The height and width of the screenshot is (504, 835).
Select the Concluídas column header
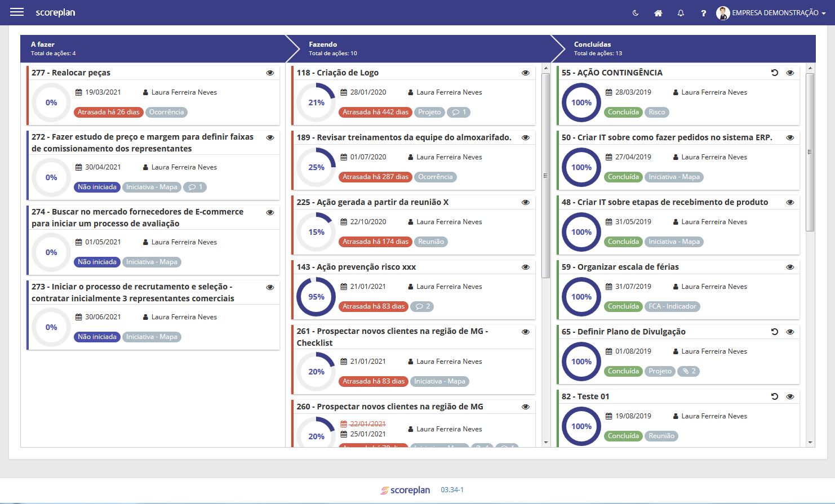(683, 48)
